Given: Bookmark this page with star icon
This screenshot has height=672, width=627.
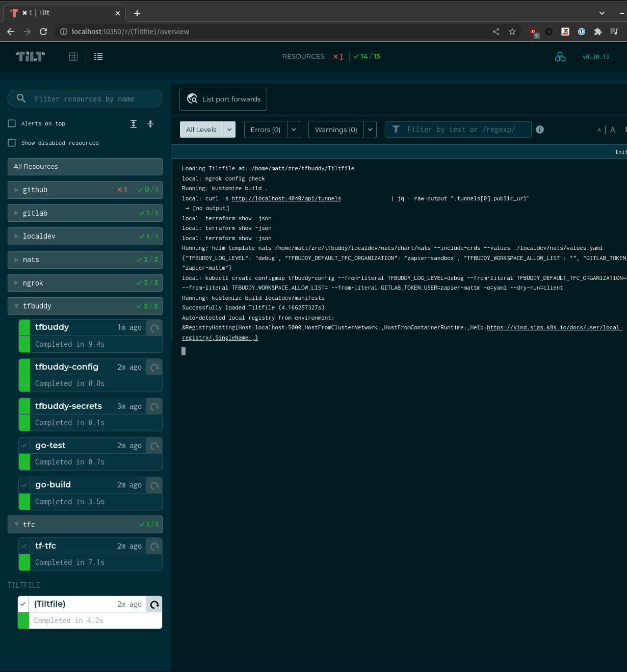Looking at the screenshot, I should 512,32.
